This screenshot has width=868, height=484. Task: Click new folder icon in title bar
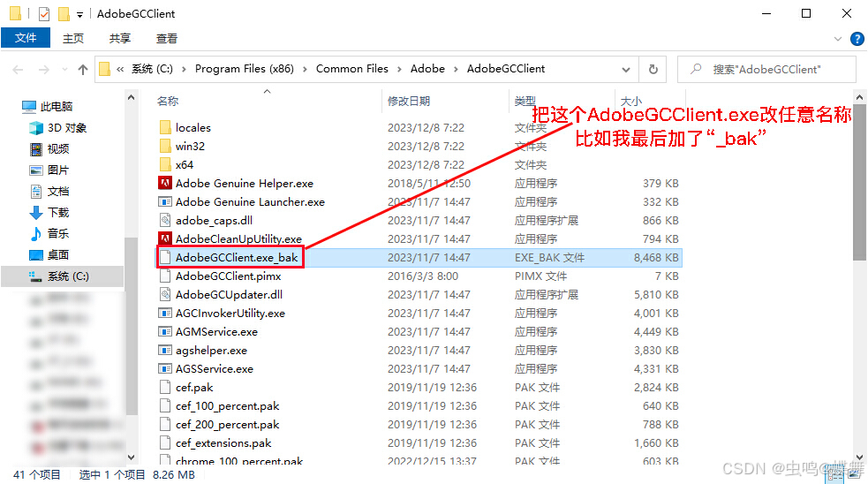[x=64, y=14]
